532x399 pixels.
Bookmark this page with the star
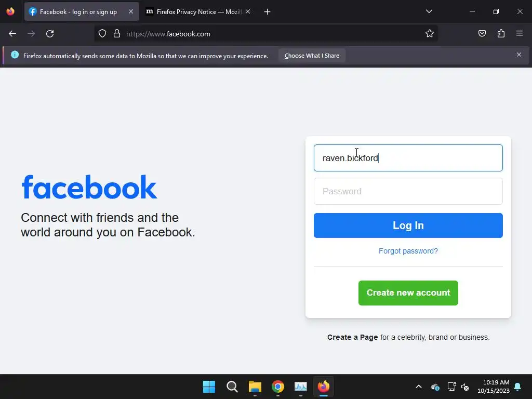pyautogui.click(x=430, y=33)
